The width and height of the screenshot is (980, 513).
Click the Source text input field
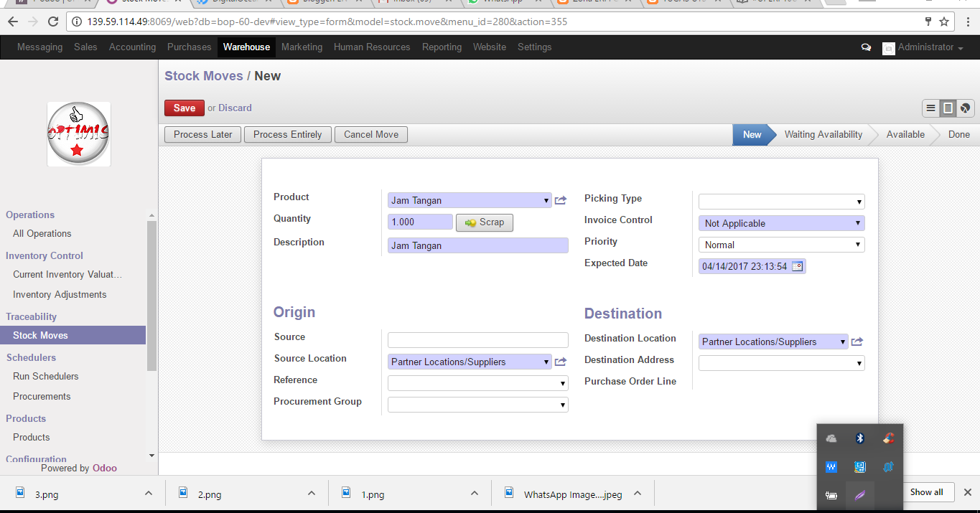coord(477,340)
